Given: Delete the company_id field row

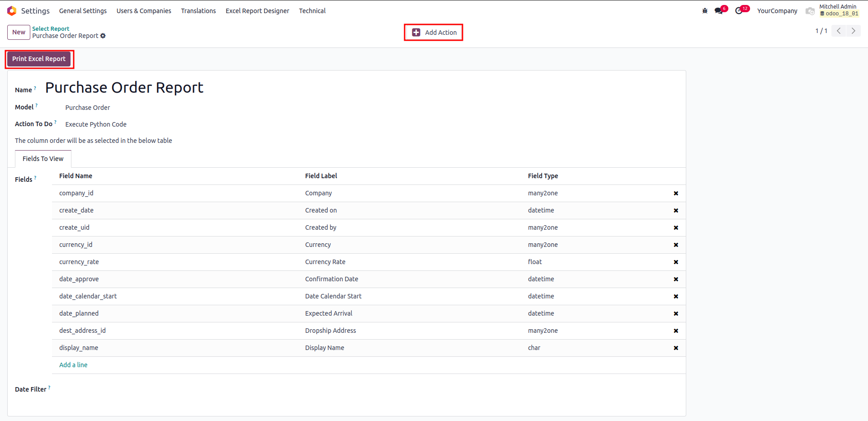Looking at the screenshot, I should pos(676,194).
